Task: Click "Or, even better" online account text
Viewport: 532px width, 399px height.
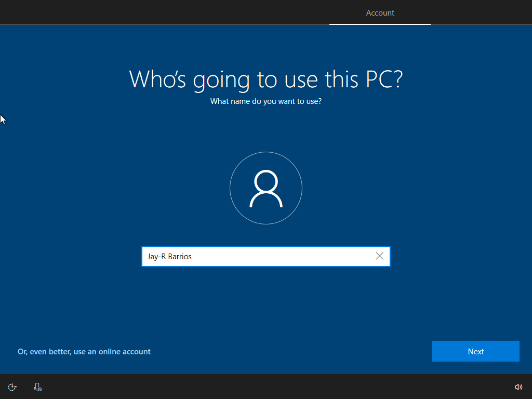Action: pyautogui.click(x=44, y=352)
